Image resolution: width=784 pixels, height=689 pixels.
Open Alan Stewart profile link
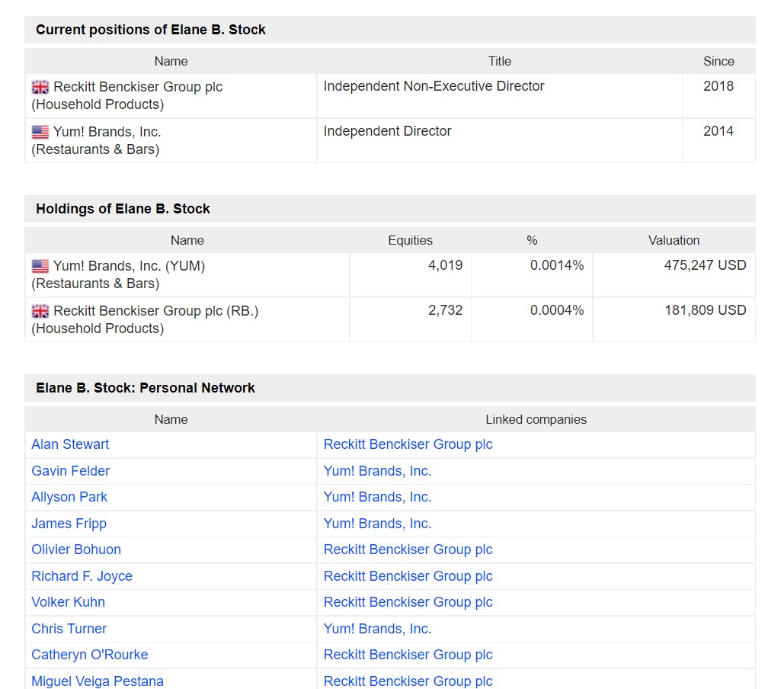70,444
